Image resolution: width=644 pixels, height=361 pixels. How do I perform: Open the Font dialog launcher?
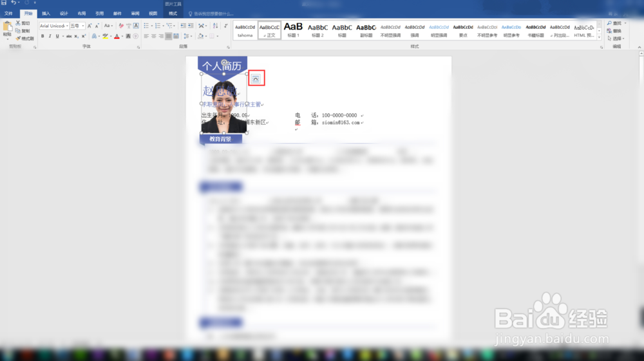[x=138, y=47]
